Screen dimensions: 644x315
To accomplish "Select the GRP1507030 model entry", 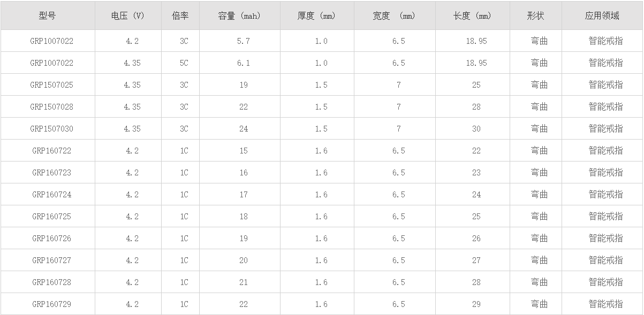I will click(51, 129).
